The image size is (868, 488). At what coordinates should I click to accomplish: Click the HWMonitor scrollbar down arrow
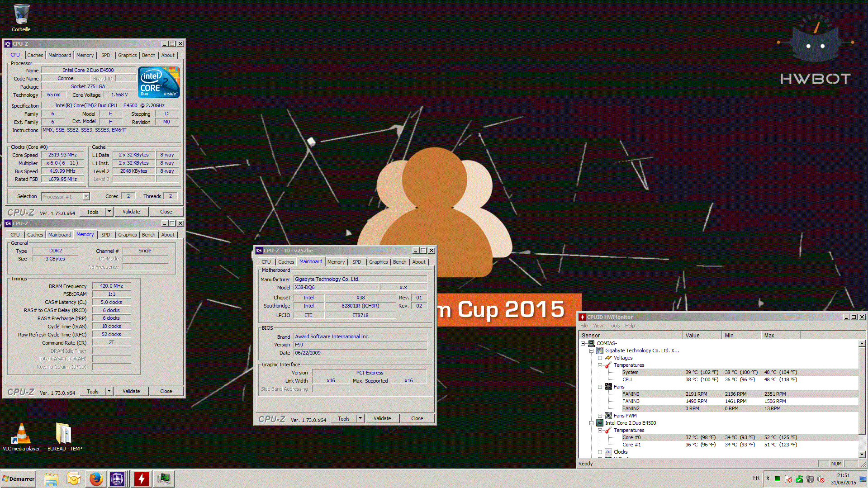862,455
